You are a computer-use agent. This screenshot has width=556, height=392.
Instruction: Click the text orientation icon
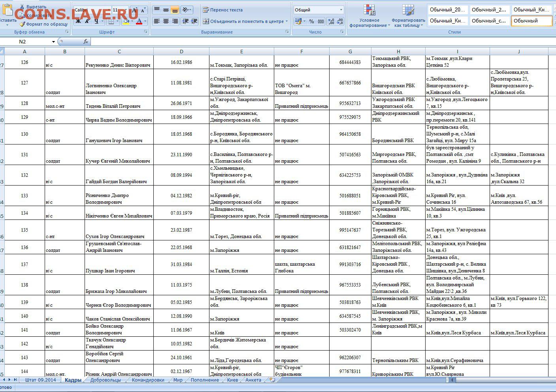coord(186,10)
